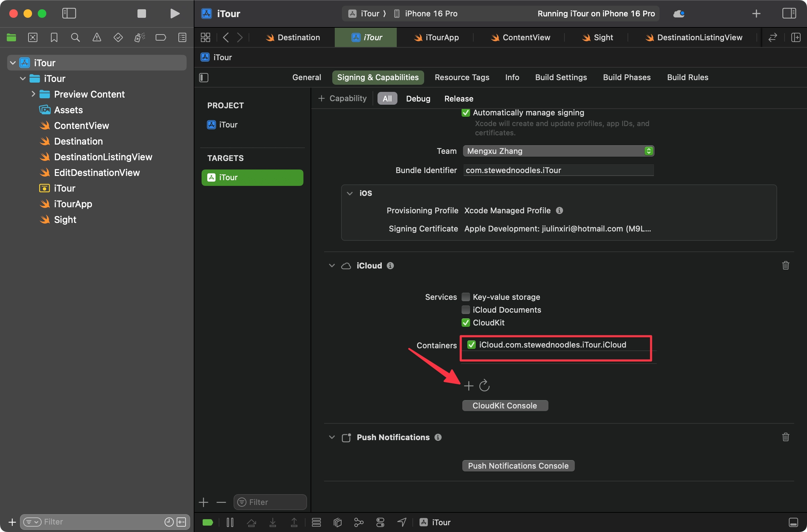Image resolution: width=807 pixels, height=532 pixels.
Task: Click the Bundle Identifier text field
Action: coord(558,170)
